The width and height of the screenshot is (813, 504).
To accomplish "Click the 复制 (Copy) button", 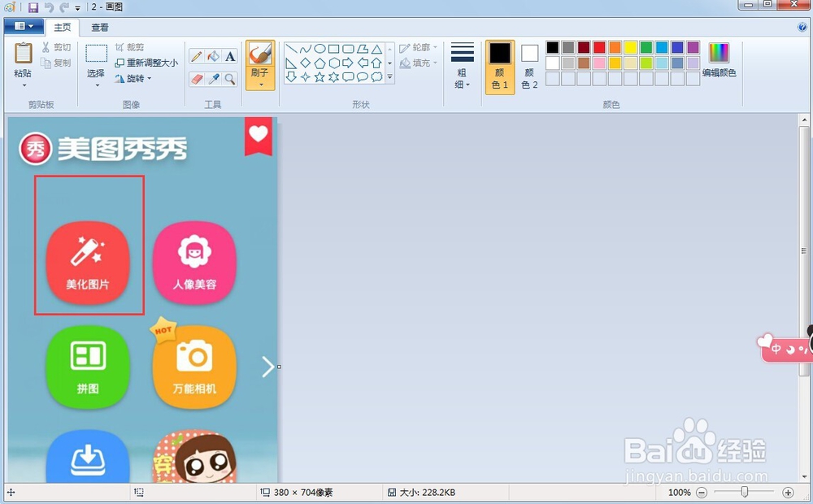I will pos(56,63).
